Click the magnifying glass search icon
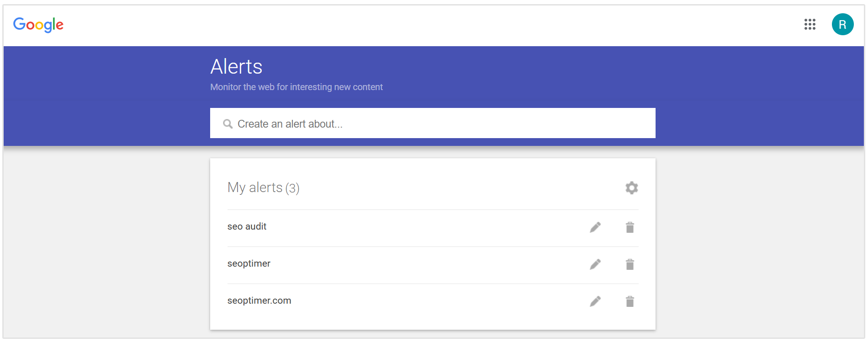Screen dimensions: 868x343 [x=228, y=123]
